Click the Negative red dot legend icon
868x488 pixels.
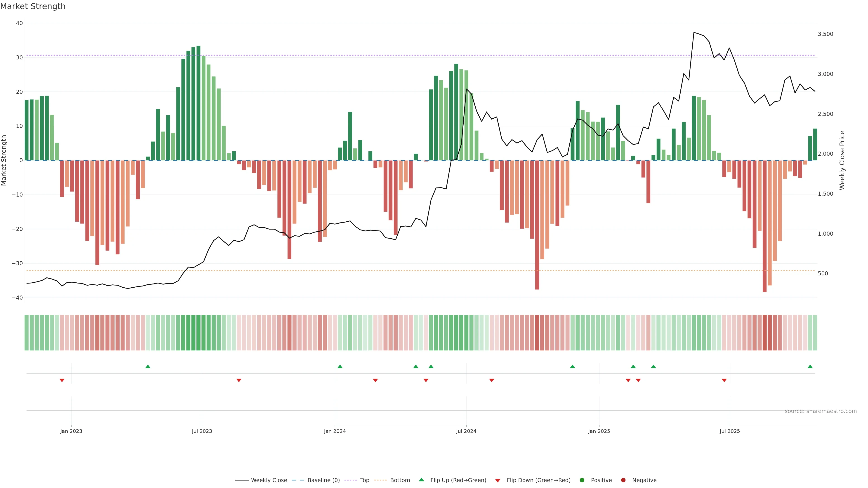(623, 480)
